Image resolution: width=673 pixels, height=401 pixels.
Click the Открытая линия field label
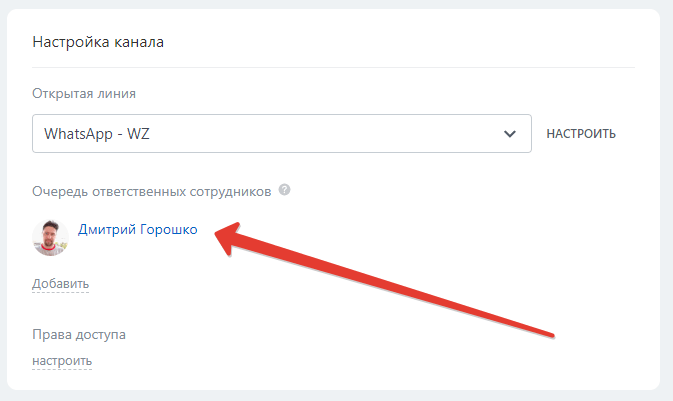(84, 94)
